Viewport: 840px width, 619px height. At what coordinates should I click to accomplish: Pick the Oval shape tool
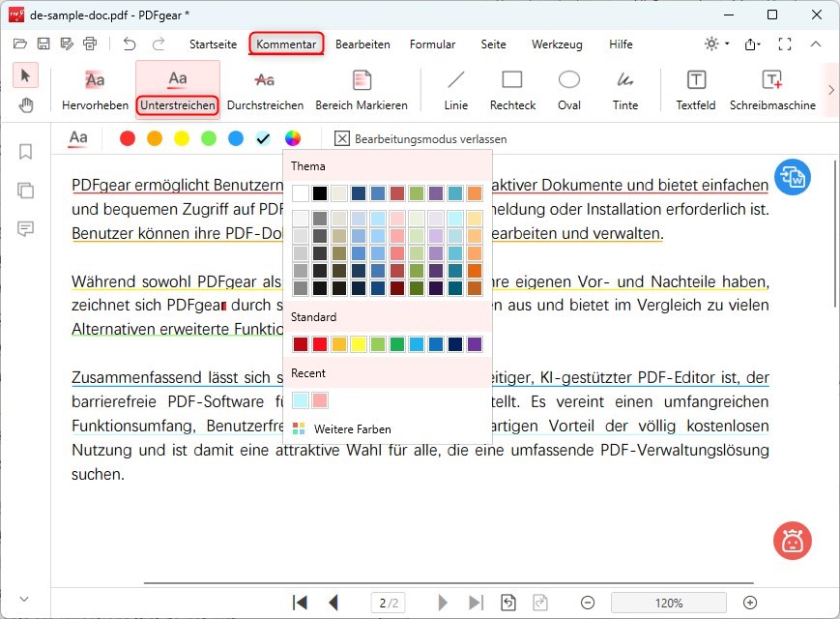coord(569,89)
